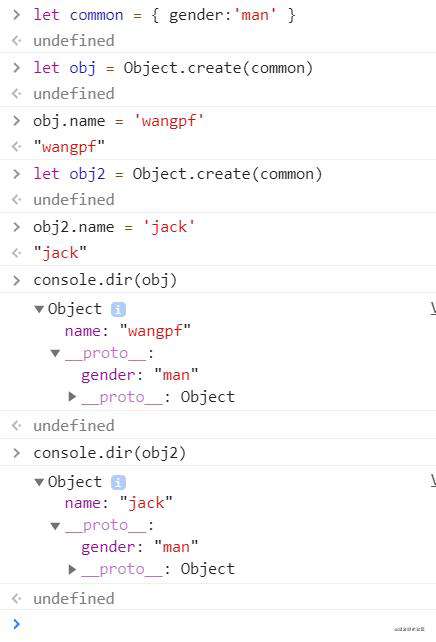Collapse the __proto__ node under wangpf object
436x642 pixels.
(55, 353)
